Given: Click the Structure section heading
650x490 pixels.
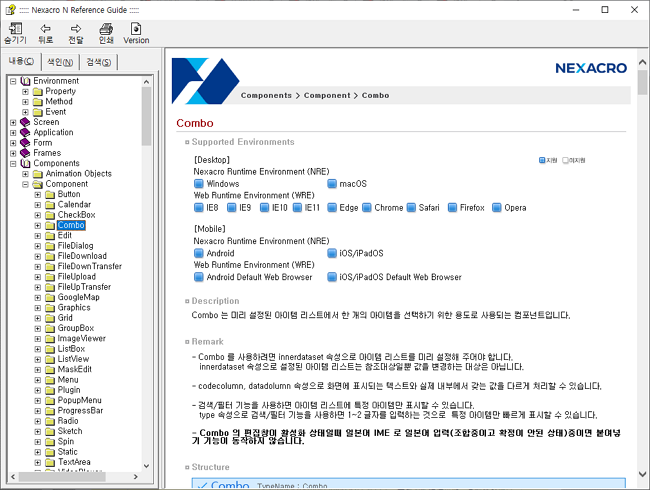Looking at the screenshot, I should (210, 466).
